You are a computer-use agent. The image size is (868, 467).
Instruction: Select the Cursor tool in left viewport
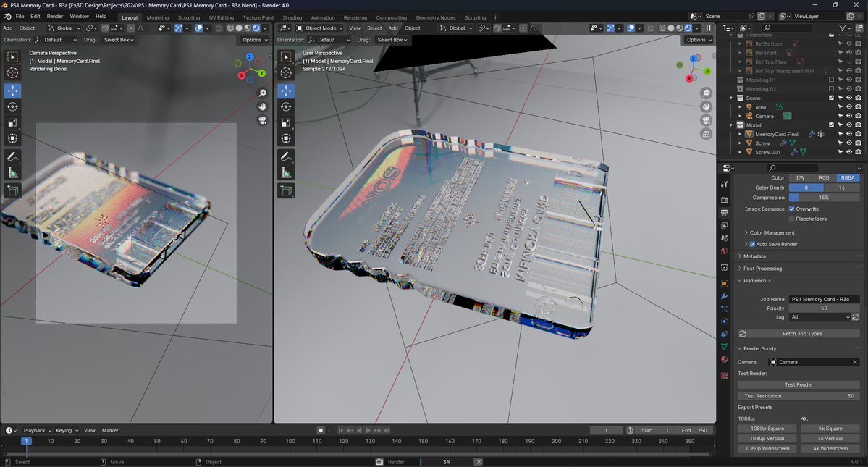(12, 72)
